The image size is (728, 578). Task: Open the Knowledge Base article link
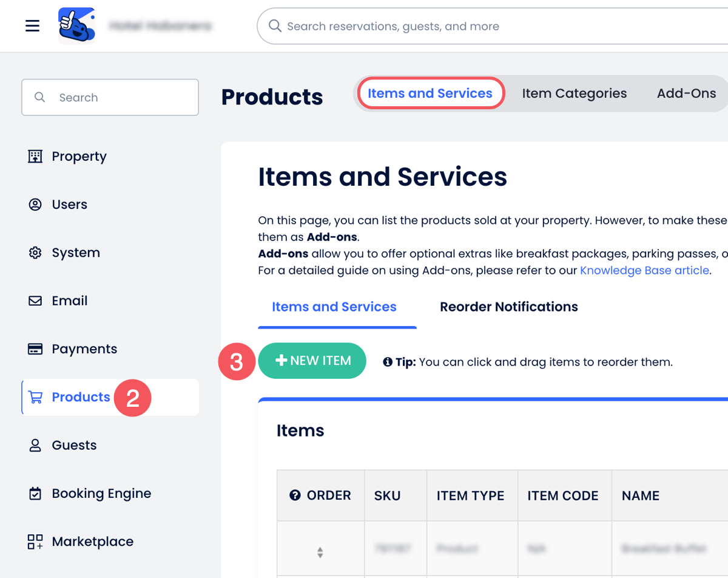pos(644,270)
